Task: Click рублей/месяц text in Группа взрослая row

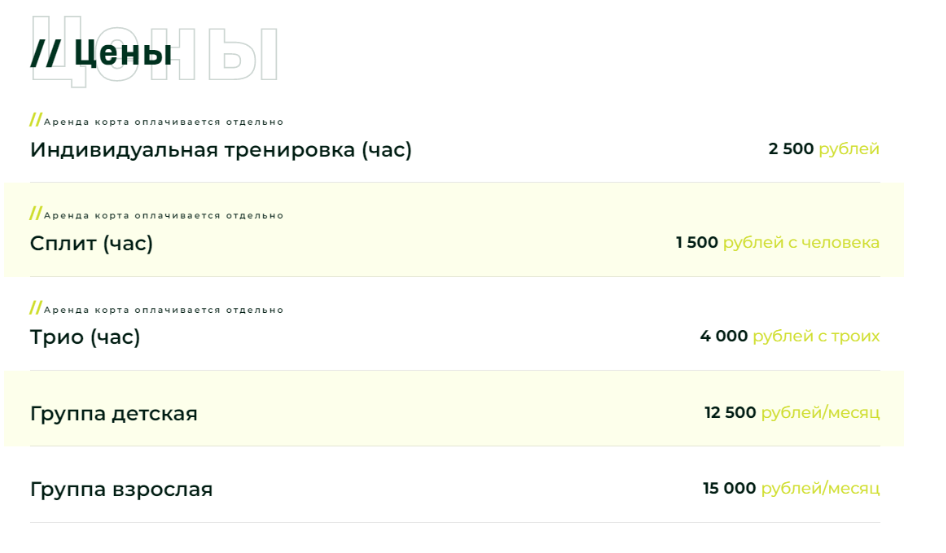Action: (820, 488)
